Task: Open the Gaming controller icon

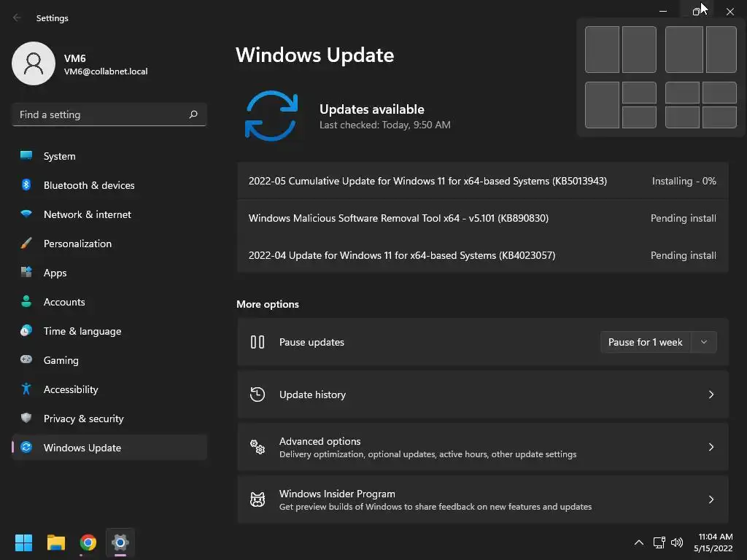Action: 26,359
